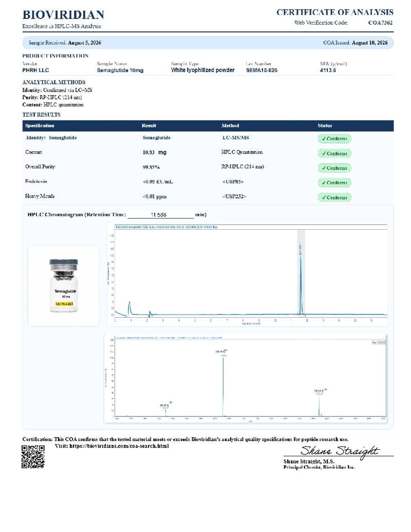The width and height of the screenshot is (411, 532).
Task: Select the line "Identity: Confirmed via LC–MS"
Action: (57, 90)
